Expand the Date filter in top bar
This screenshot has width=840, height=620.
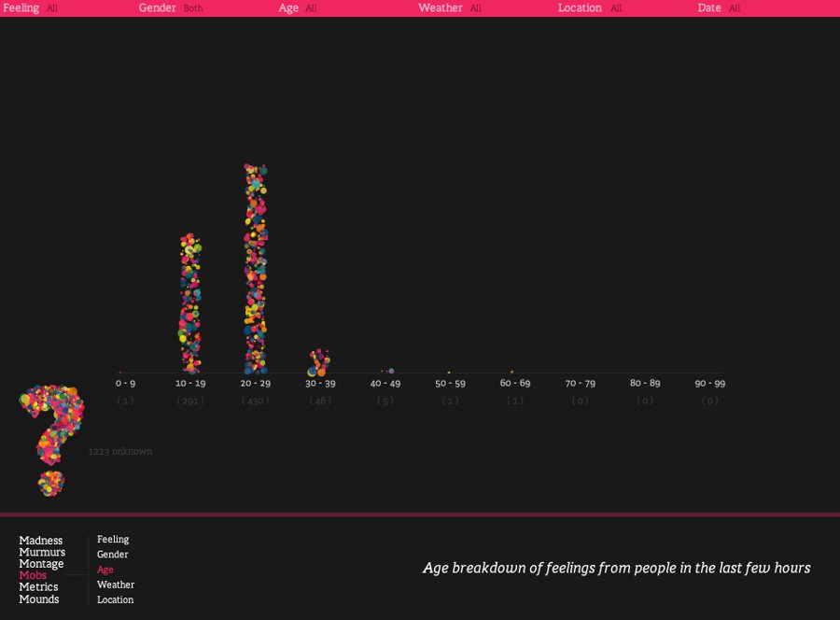pos(719,8)
